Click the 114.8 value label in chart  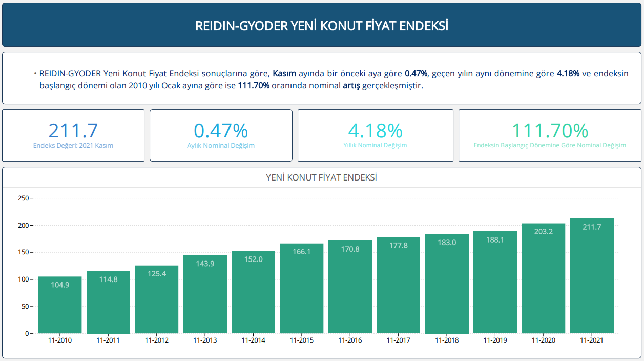(108, 279)
